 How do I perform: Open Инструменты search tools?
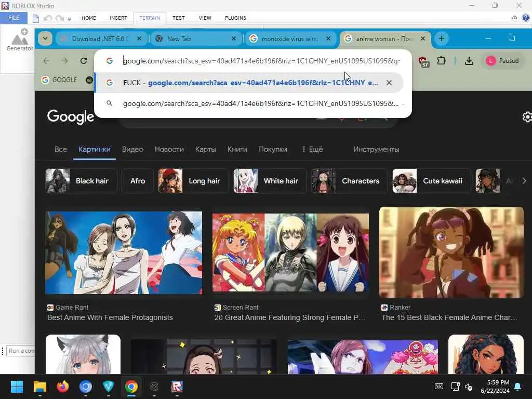tap(376, 149)
